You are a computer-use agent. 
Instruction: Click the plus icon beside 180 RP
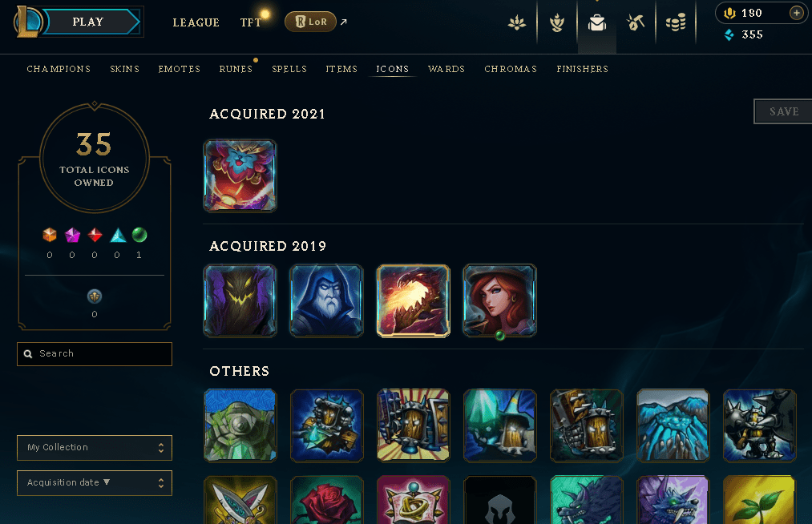(x=797, y=13)
